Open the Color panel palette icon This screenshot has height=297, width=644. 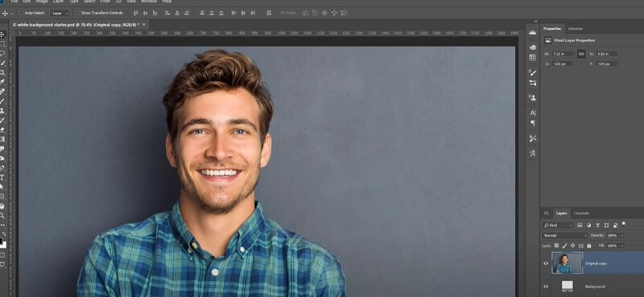coord(533,47)
